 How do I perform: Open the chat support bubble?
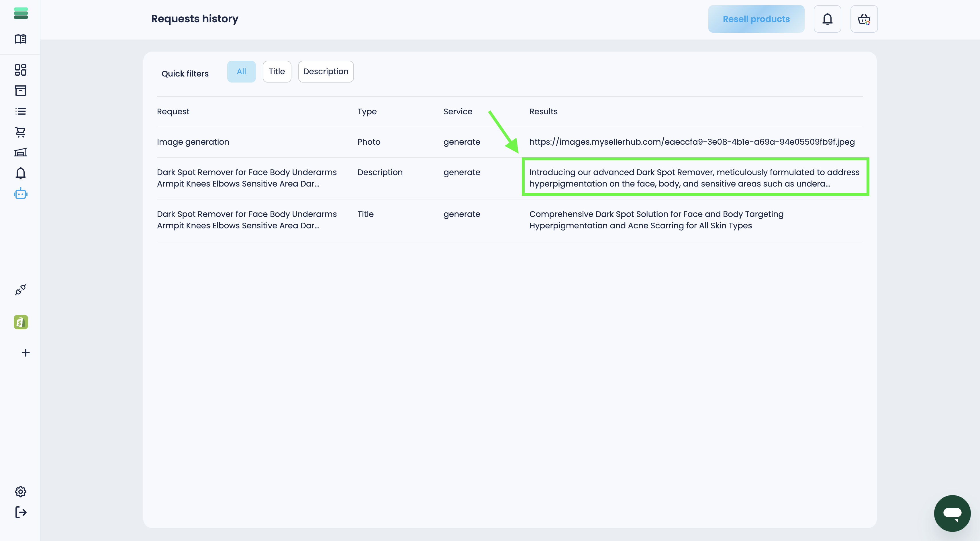(x=952, y=513)
